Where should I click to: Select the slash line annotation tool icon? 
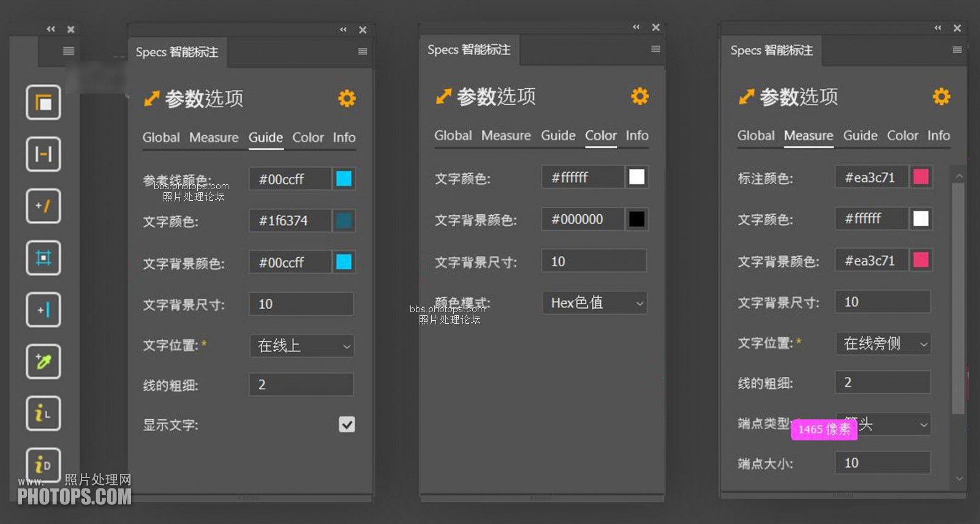point(43,206)
